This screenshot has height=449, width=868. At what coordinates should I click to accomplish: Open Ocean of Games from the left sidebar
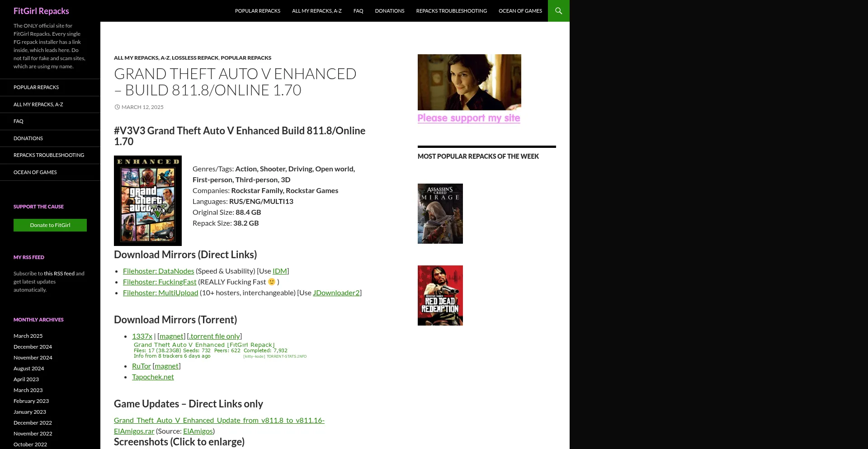(35, 172)
